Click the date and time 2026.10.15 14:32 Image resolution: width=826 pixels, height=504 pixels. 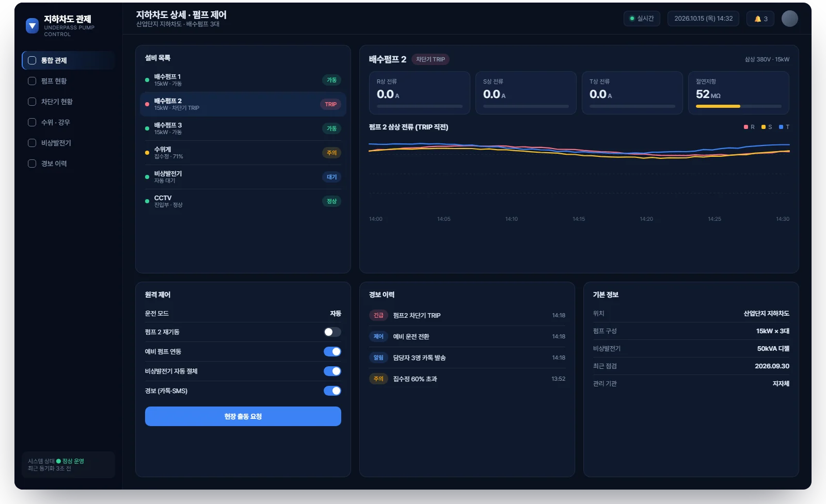click(703, 19)
